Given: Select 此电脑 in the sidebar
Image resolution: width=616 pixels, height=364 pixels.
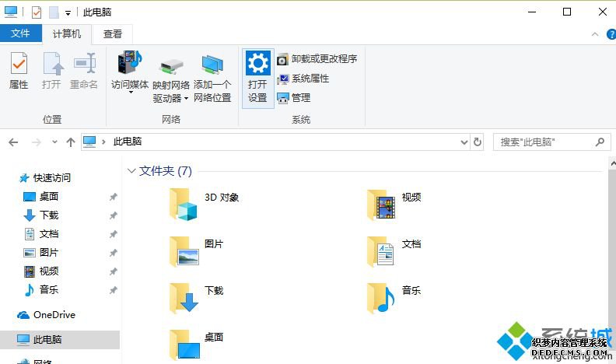Looking at the screenshot, I should click(x=60, y=340).
